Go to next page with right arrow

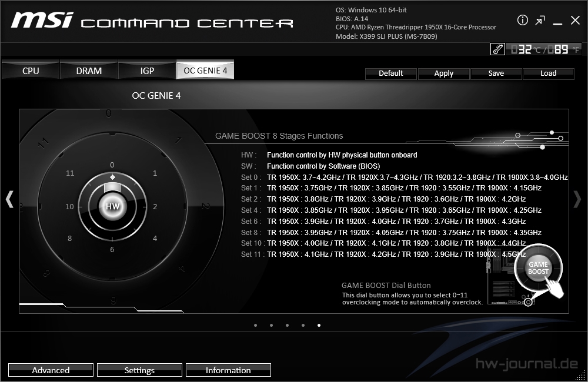tap(577, 199)
